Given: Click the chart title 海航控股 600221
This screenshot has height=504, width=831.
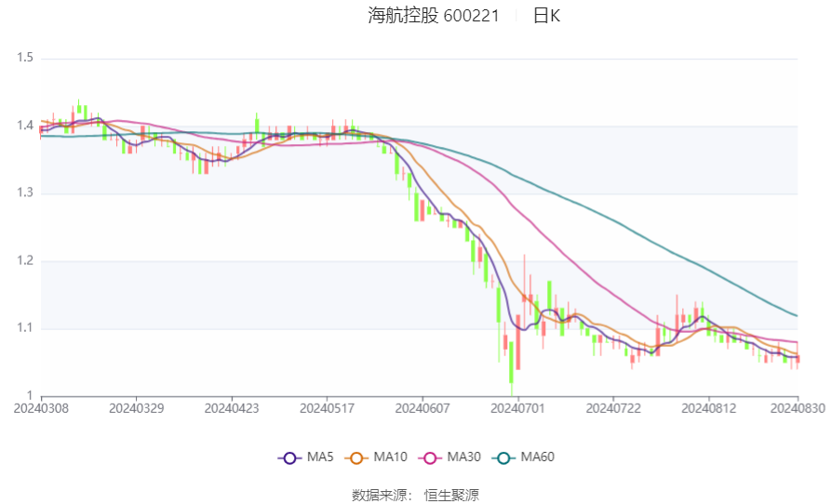Looking at the screenshot, I should [x=434, y=16].
